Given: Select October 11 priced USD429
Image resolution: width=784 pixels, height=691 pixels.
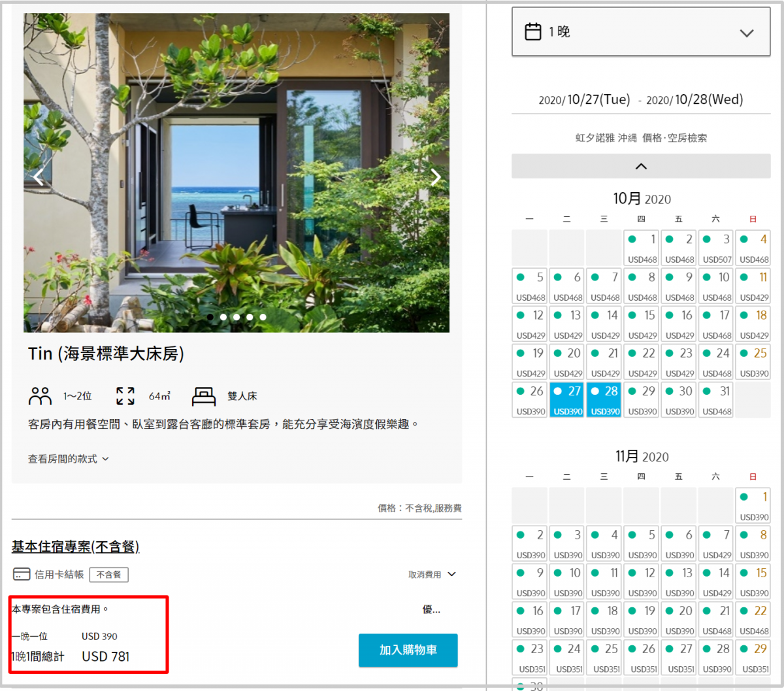Looking at the screenshot, I should 753,286.
